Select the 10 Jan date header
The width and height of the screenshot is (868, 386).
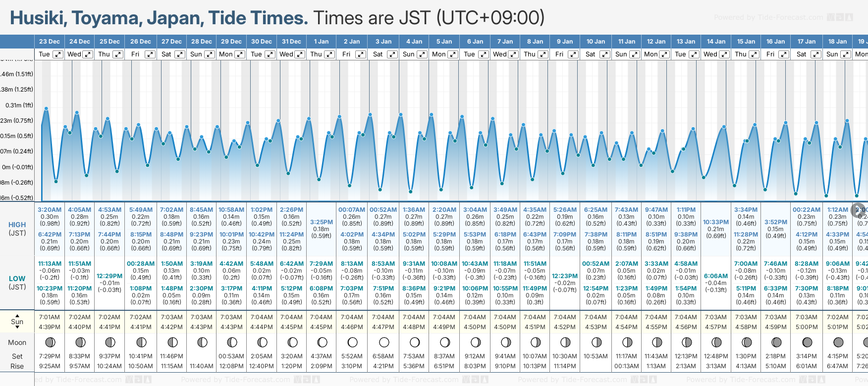coord(596,42)
